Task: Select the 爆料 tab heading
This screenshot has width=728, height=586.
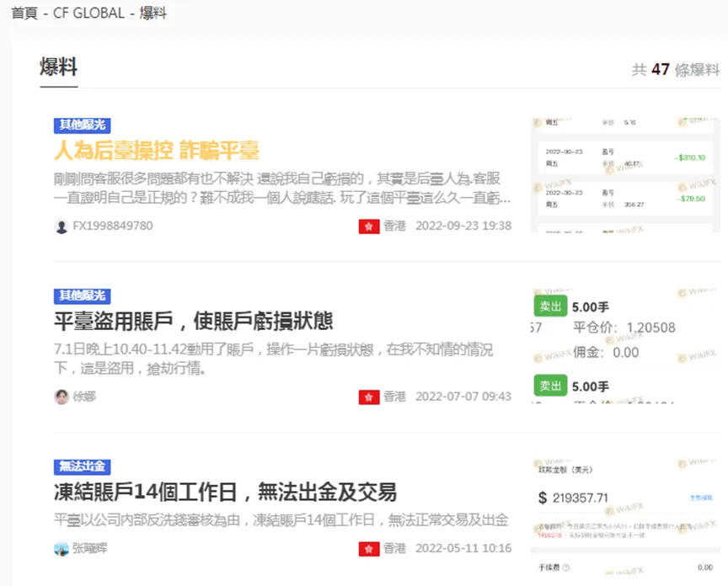Action: [58, 67]
